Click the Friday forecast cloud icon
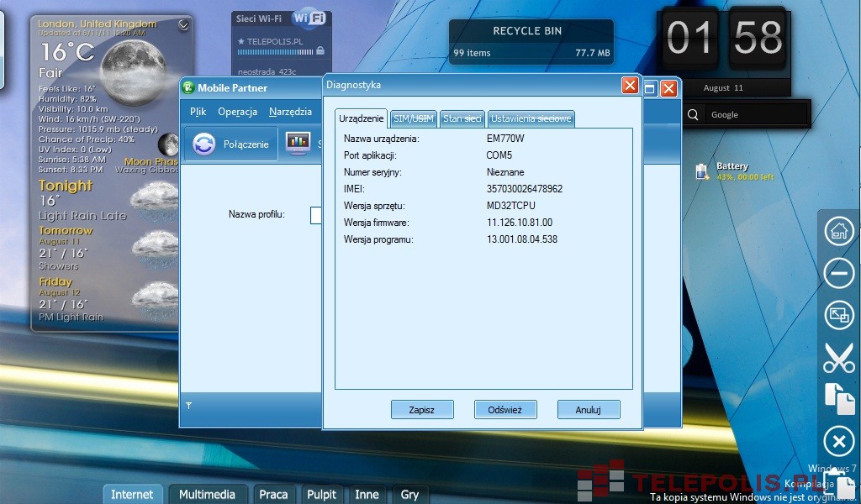 pos(156,301)
